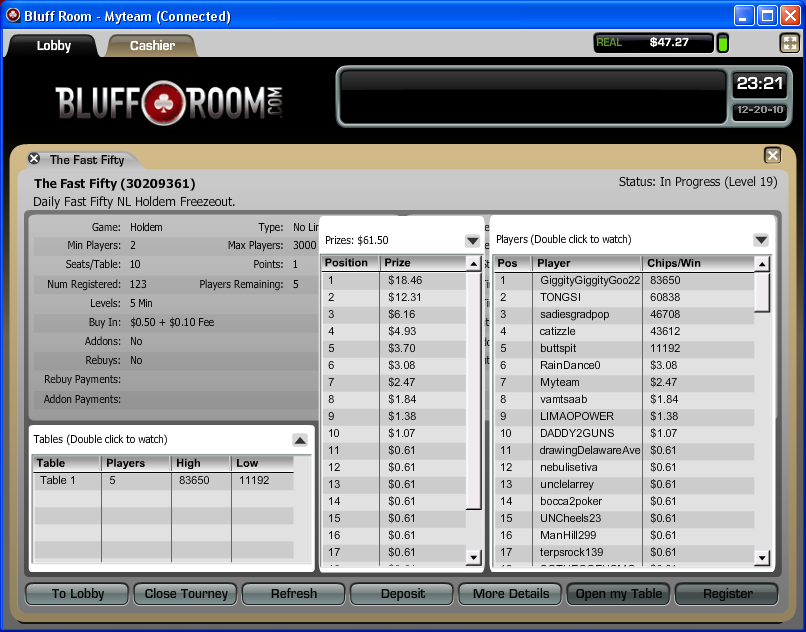Select player unclelarrey in the list
806x632 pixels.
[624, 484]
